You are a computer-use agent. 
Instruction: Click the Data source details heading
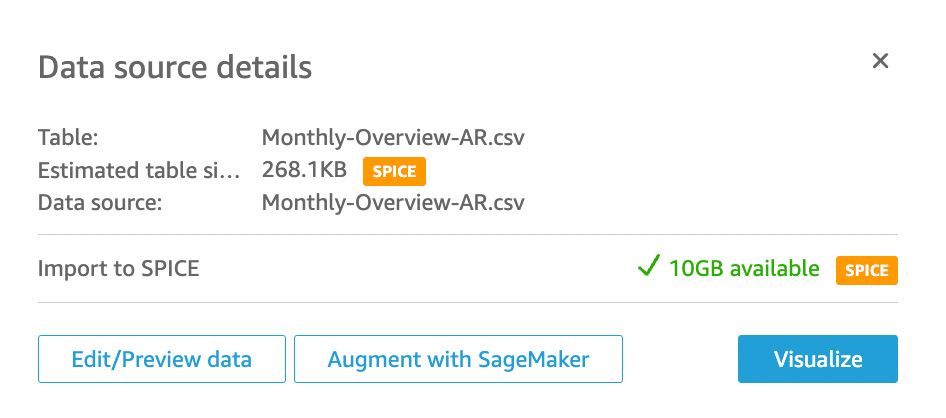click(175, 68)
